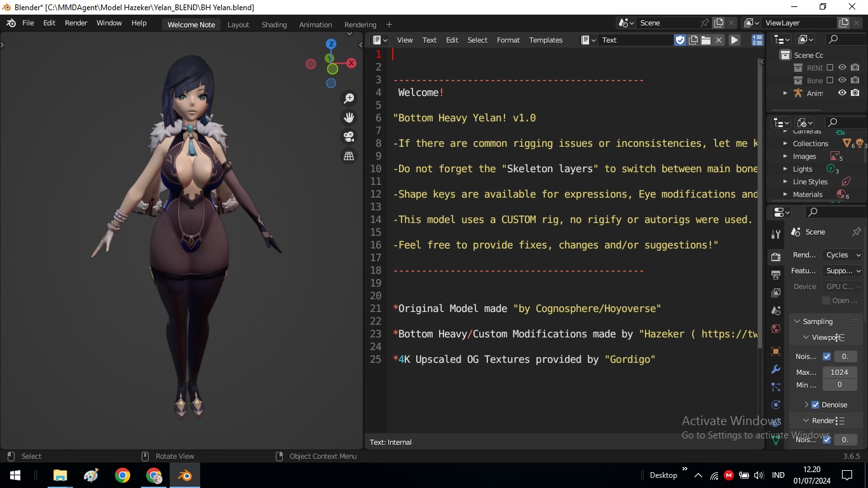868x488 pixels.
Task: Open the Object properties tab
Action: click(776, 351)
